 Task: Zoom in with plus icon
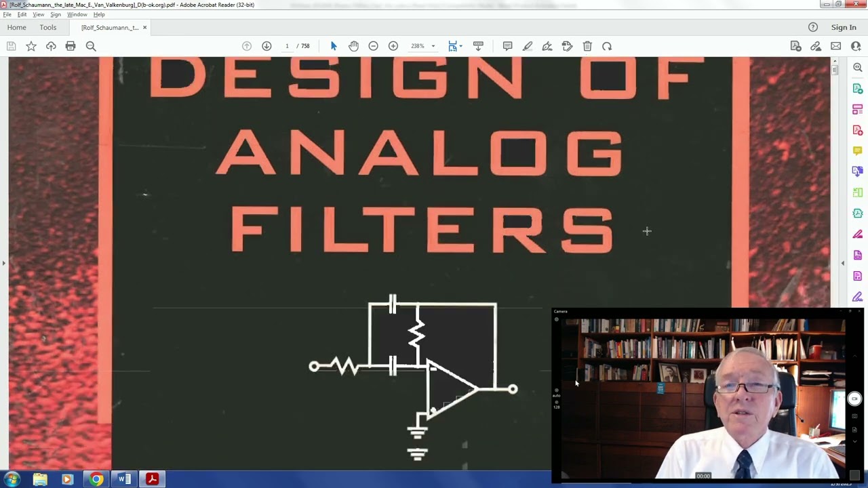point(393,46)
